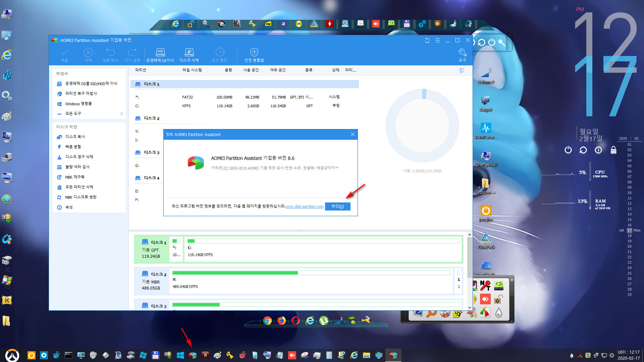Select the 디스크 삭제 wipe-disk tool

[189, 55]
